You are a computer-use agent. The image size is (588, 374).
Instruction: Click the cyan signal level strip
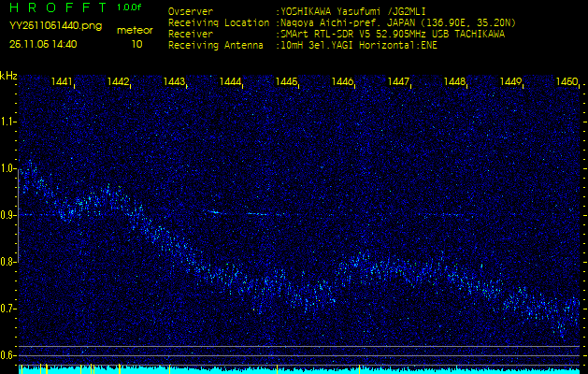coord(299,369)
